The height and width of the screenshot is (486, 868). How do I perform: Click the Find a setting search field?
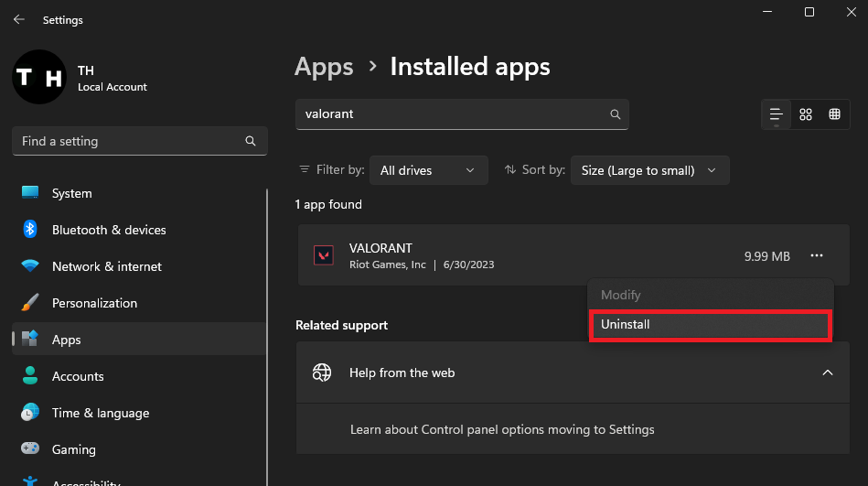128,142
